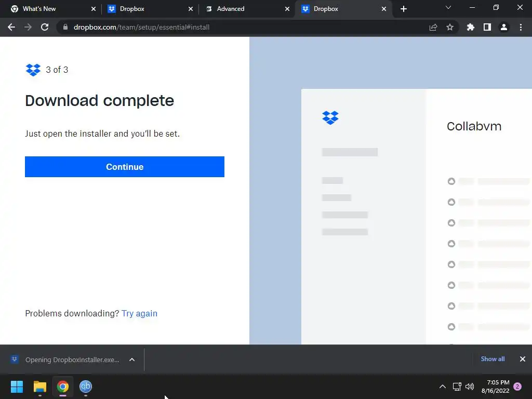Bookmark this page with the star icon
Image resolution: width=532 pixels, height=399 pixels.
point(450,27)
